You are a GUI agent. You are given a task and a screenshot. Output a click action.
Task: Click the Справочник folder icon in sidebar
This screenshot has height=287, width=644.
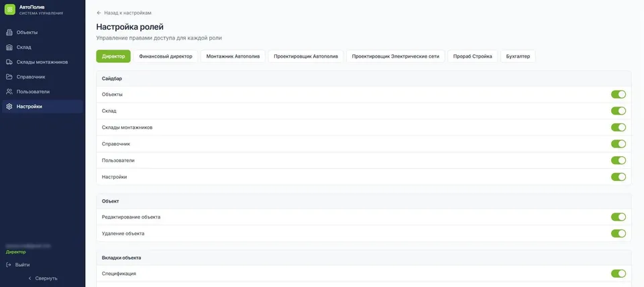[x=9, y=77]
